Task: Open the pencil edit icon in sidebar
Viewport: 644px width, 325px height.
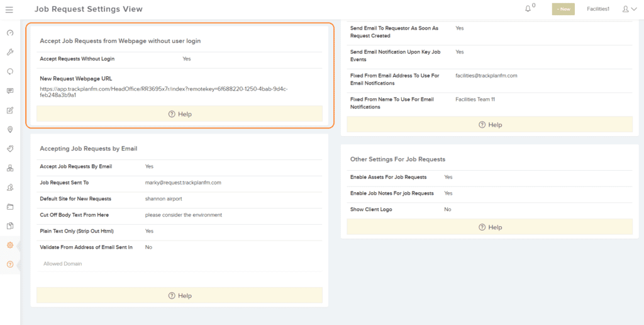Action: tap(10, 110)
